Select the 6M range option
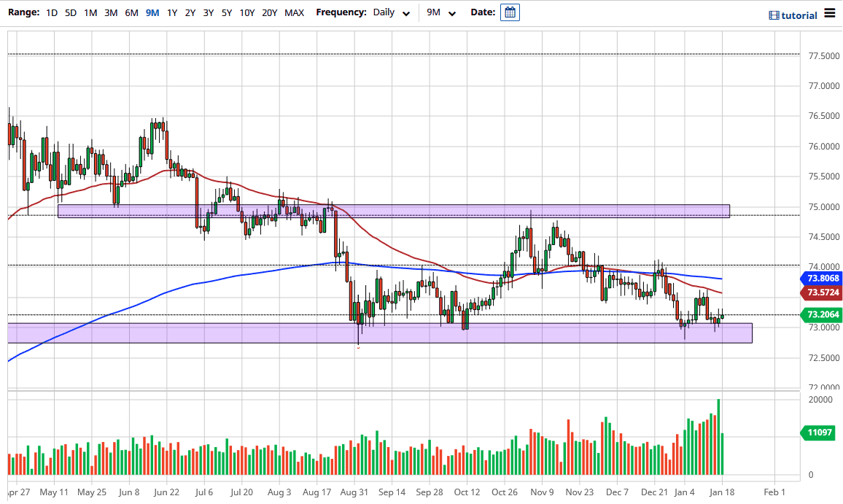The image size is (843, 504). point(131,12)
